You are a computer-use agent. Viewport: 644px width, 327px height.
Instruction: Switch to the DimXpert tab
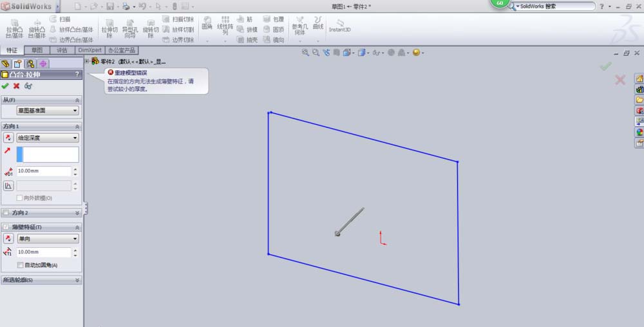click(x=90, y=50)
